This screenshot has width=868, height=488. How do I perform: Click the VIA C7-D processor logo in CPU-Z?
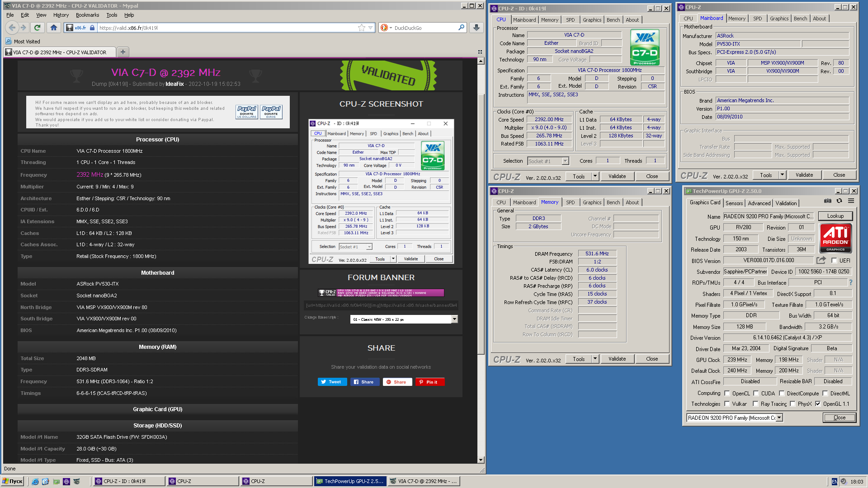645,48
